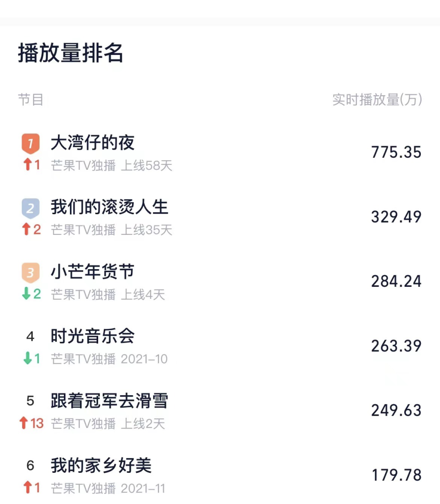Open the show 小芒年货节

(x=93, y=272)
